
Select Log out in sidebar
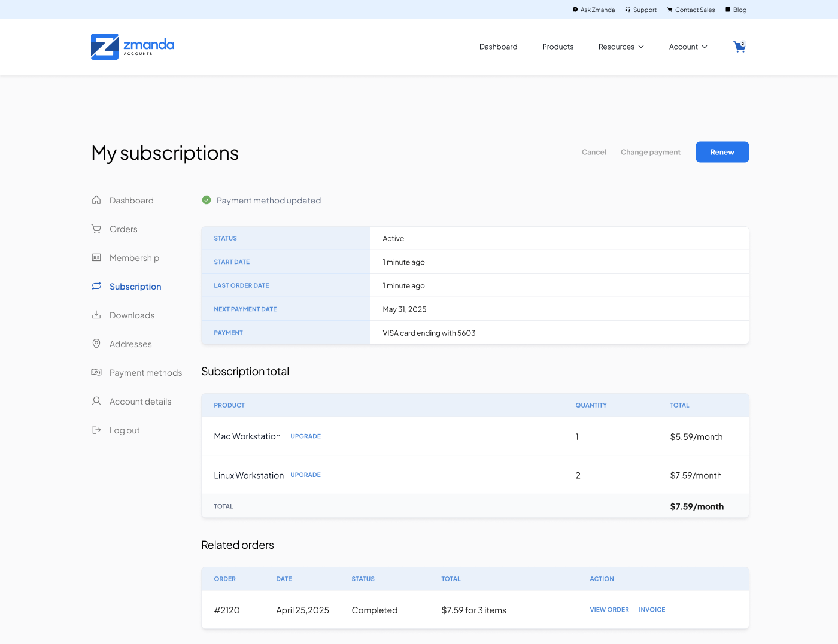pos(125,430)
